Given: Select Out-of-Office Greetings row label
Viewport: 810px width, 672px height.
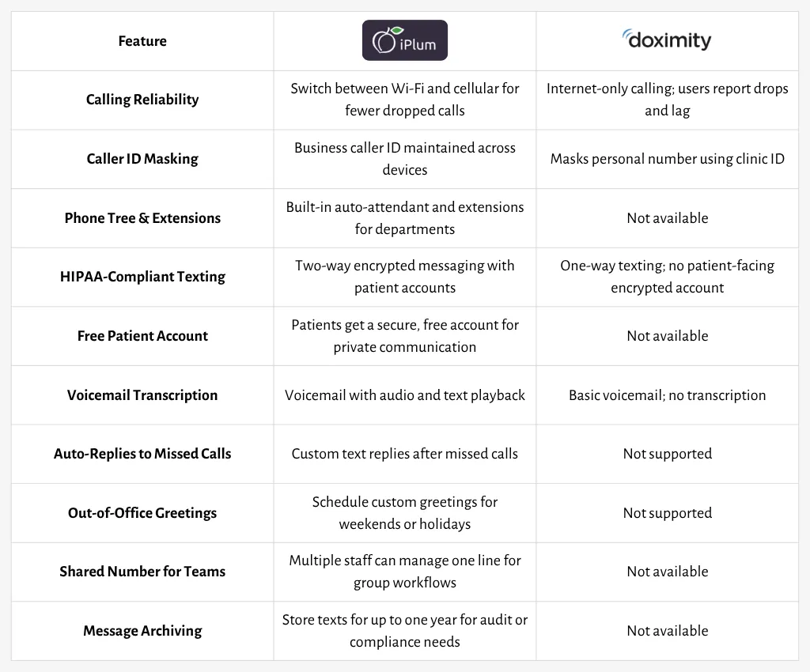Looking at the screenshot, I should (142, 512).
